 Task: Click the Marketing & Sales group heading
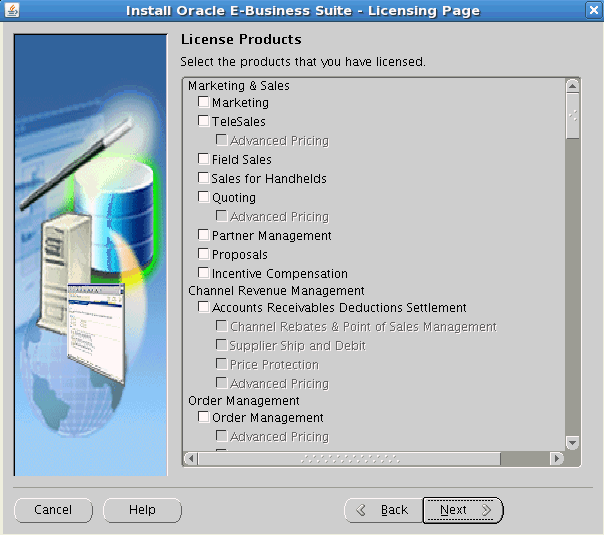(x=238, y=86)
